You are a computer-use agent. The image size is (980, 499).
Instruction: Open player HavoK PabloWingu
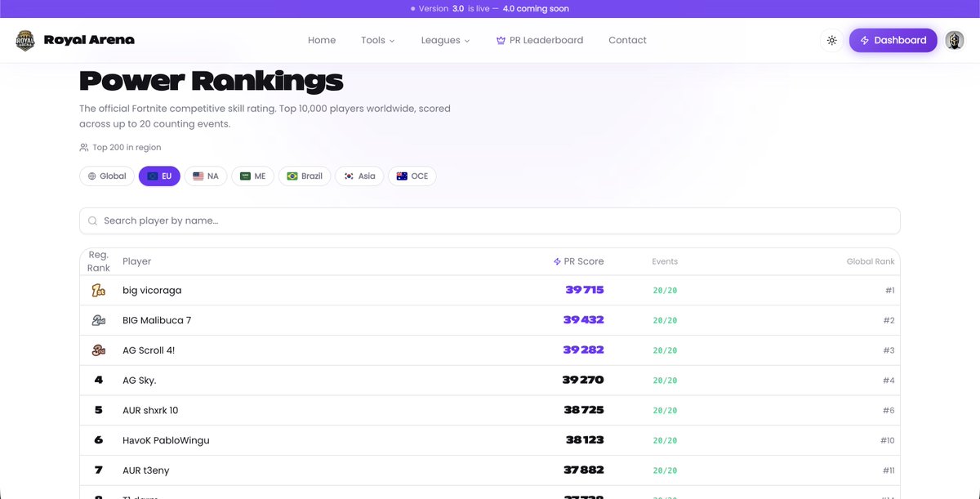[x=166, y=440]
